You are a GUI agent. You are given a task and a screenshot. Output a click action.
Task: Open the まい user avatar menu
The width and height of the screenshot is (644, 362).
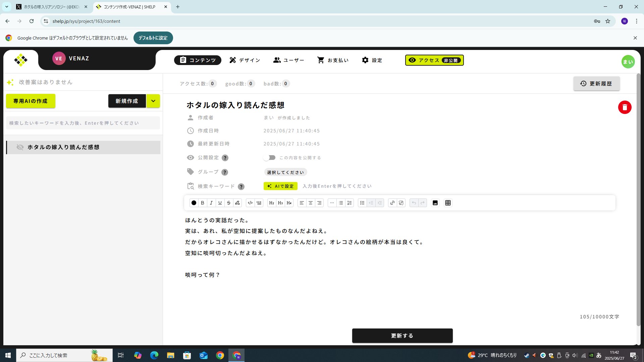(x=628, y=62)
